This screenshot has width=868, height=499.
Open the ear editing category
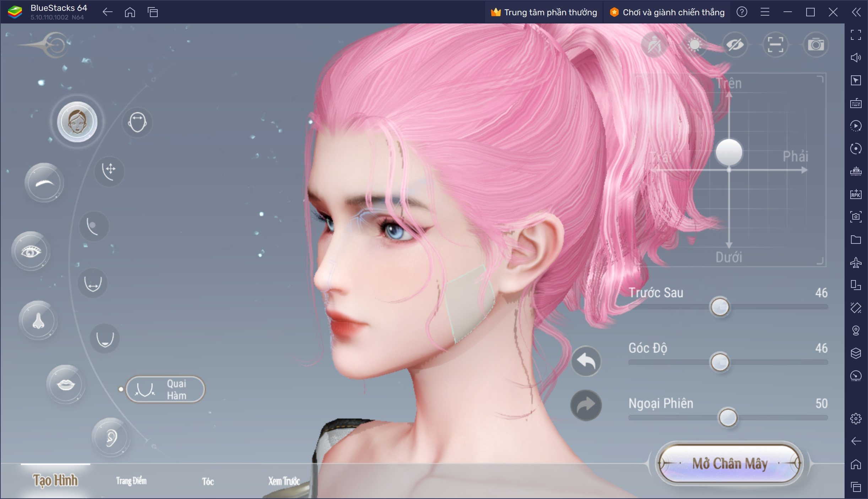(x=111, y=438)
